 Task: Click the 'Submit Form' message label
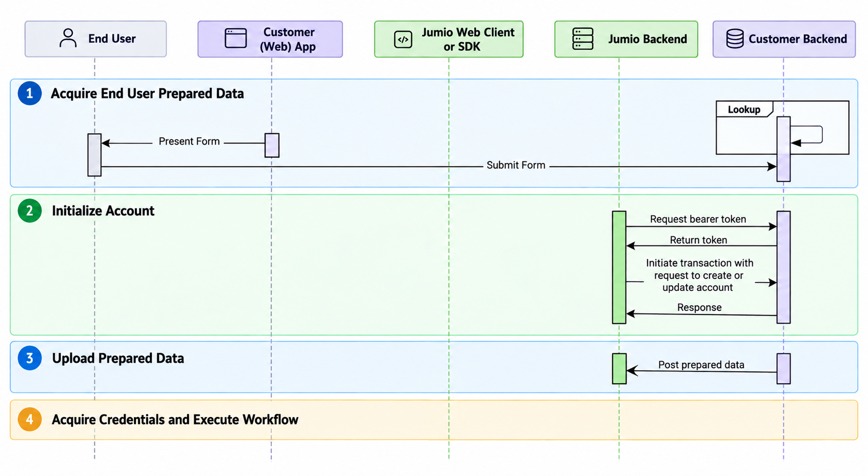click(x=516, y=165)
